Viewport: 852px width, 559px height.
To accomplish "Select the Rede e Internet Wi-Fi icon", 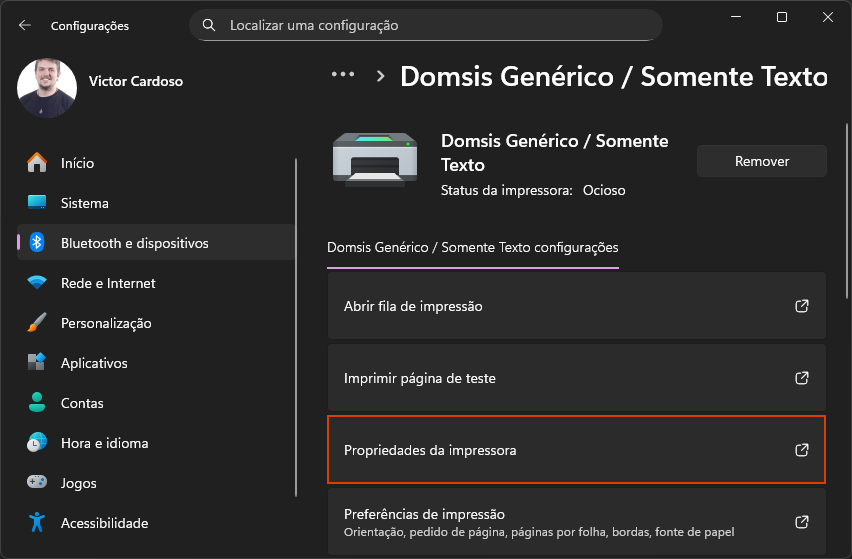I will pyautogui.click(x=37, y=283).
